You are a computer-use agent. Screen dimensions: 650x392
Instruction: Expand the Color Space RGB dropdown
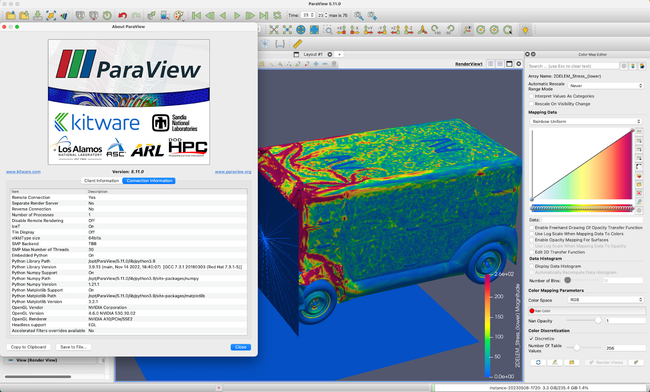[x=605, y=300]
